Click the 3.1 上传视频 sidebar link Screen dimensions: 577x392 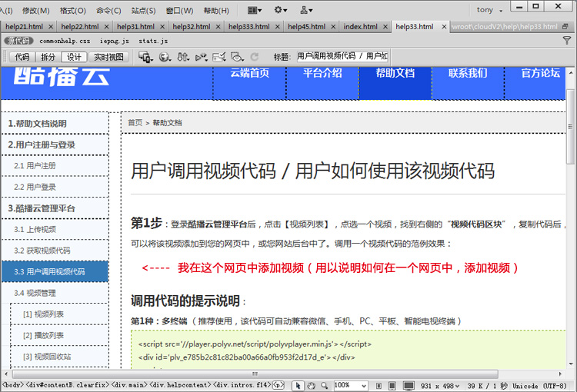35,229
